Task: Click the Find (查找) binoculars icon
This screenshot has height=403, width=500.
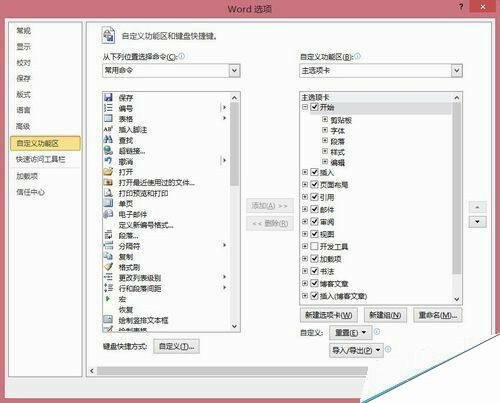Action: tap(108, 140)
